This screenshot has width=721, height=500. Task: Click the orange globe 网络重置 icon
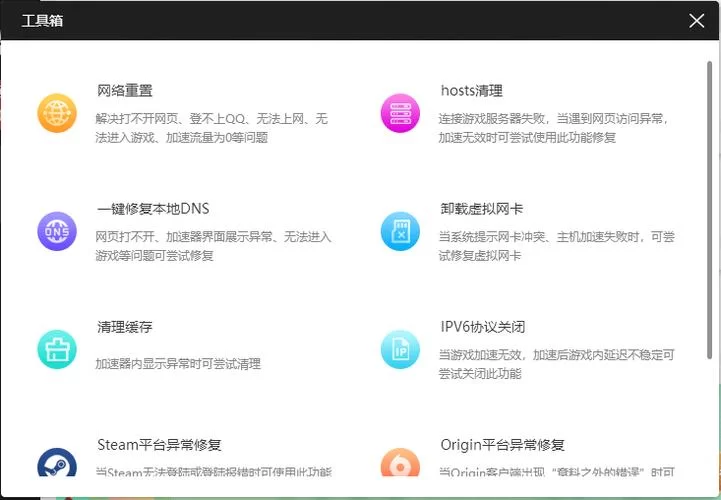coord(57,113)
